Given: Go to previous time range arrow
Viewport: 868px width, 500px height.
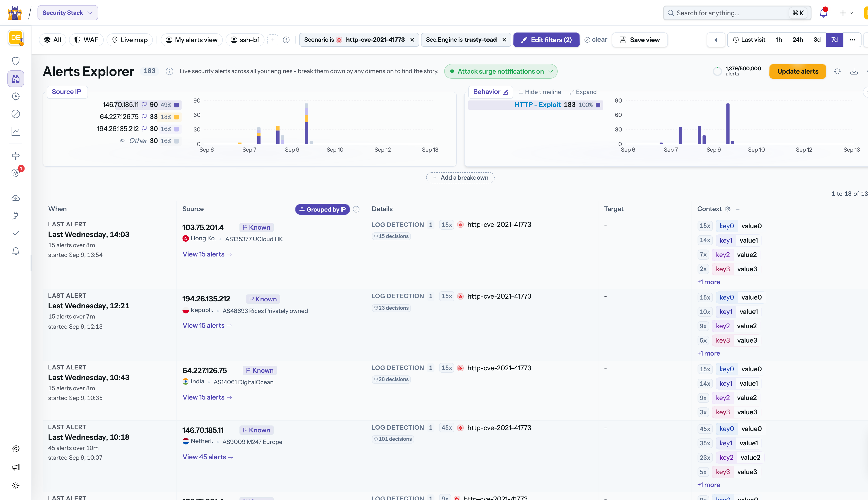Looking at the screenshot, I should coord(716,40).
